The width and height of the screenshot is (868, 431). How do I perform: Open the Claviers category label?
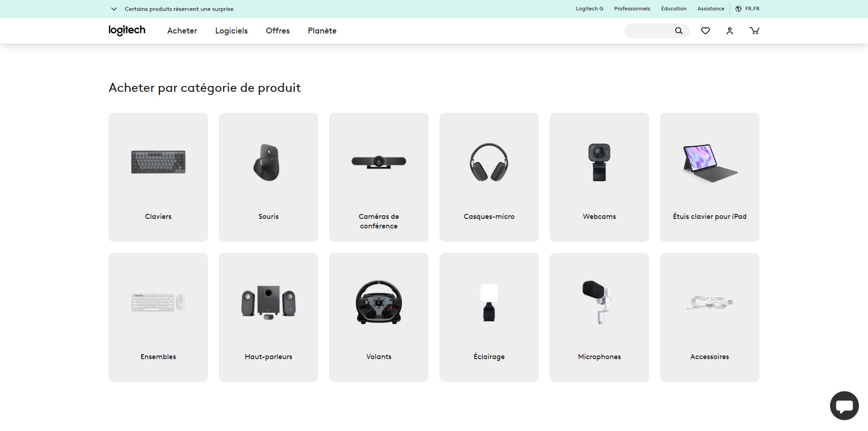tap(158, 217)
